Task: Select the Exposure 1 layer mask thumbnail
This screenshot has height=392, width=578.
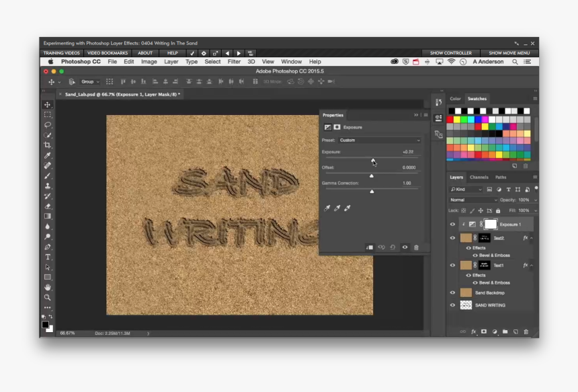Action: point(490,225)
